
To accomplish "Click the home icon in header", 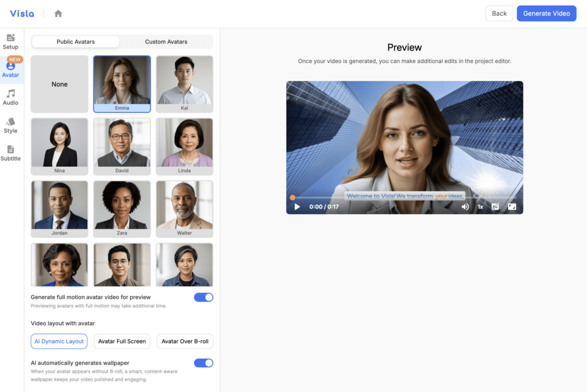I will tap(58, 13).
